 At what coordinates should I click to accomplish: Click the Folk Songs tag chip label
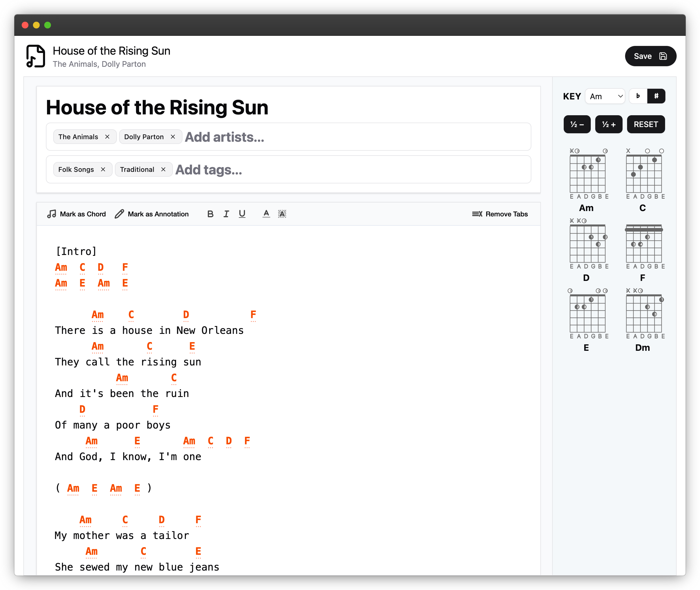point(76,170)
